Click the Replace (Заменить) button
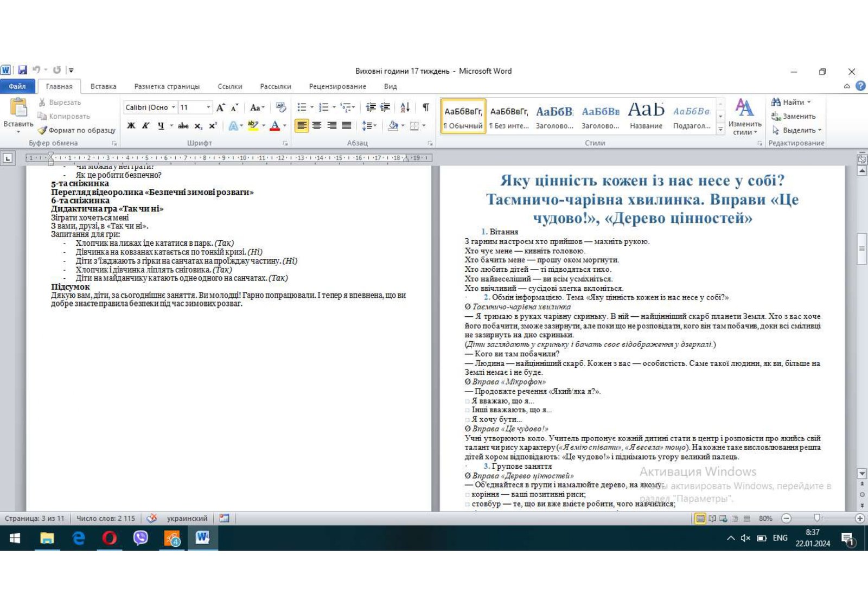The height and width of the screenshot is (613, 868). (794, 116)
